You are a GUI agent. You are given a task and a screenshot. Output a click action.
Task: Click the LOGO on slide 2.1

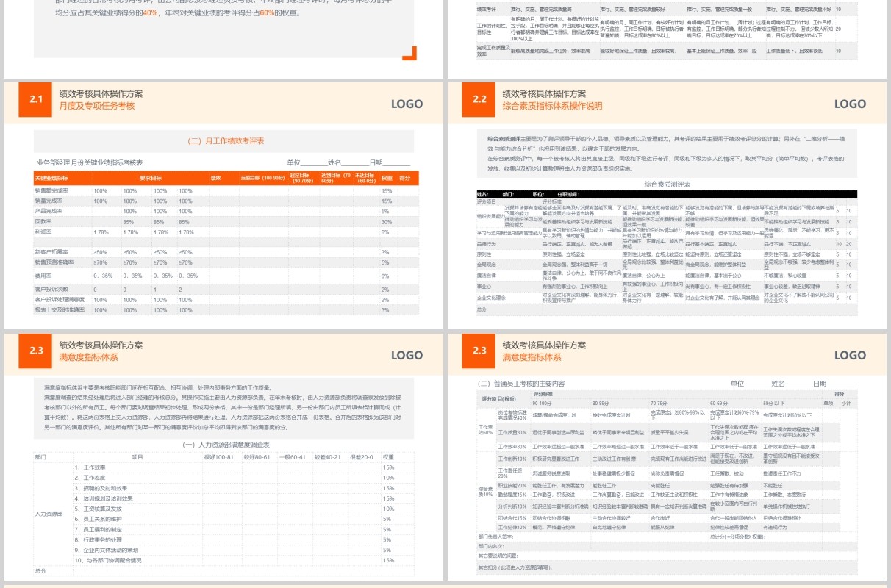coord(407,104)
